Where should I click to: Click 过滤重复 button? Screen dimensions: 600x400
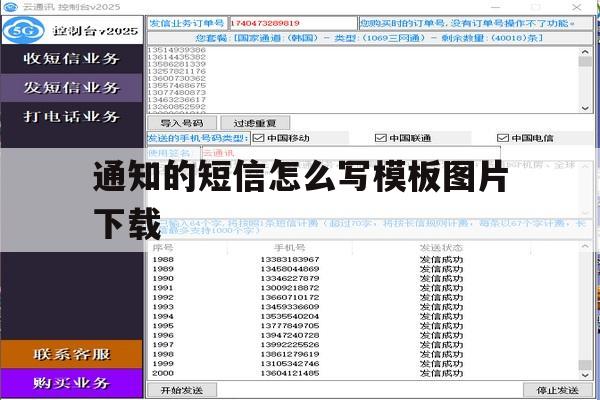point(255,123)
